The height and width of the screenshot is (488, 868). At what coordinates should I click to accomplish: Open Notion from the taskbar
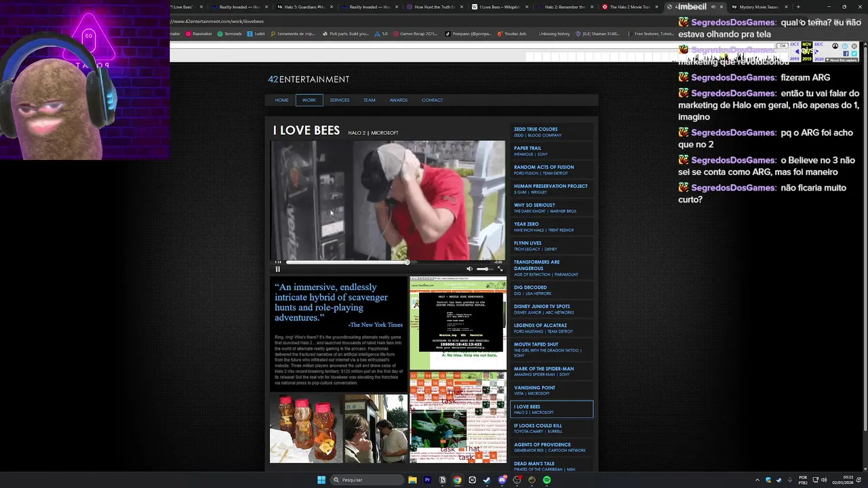coord(442,480)
